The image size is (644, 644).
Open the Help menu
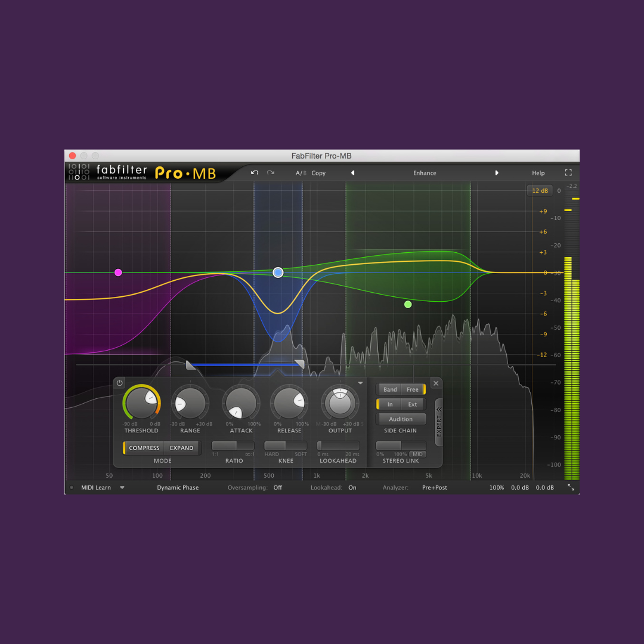(538, 173)
